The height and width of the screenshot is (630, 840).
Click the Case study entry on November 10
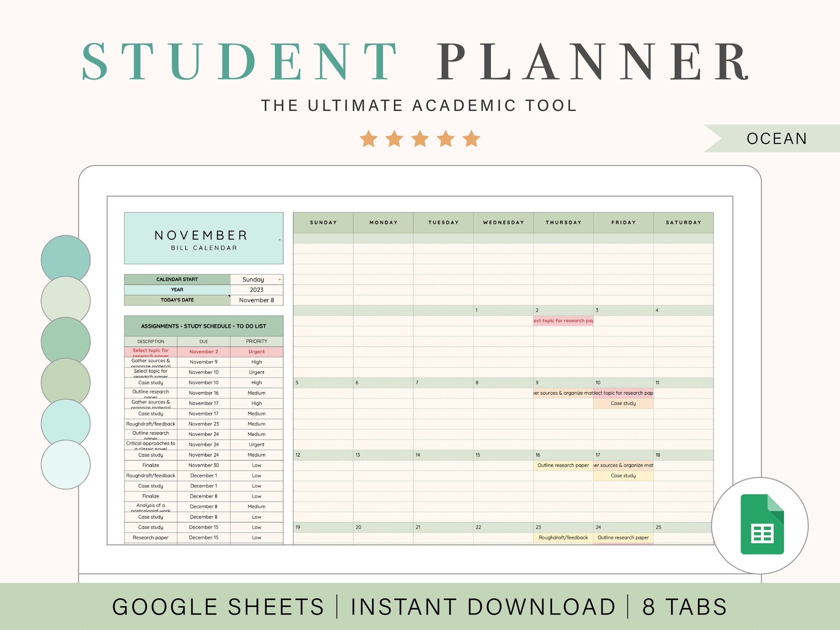[623, 403]
